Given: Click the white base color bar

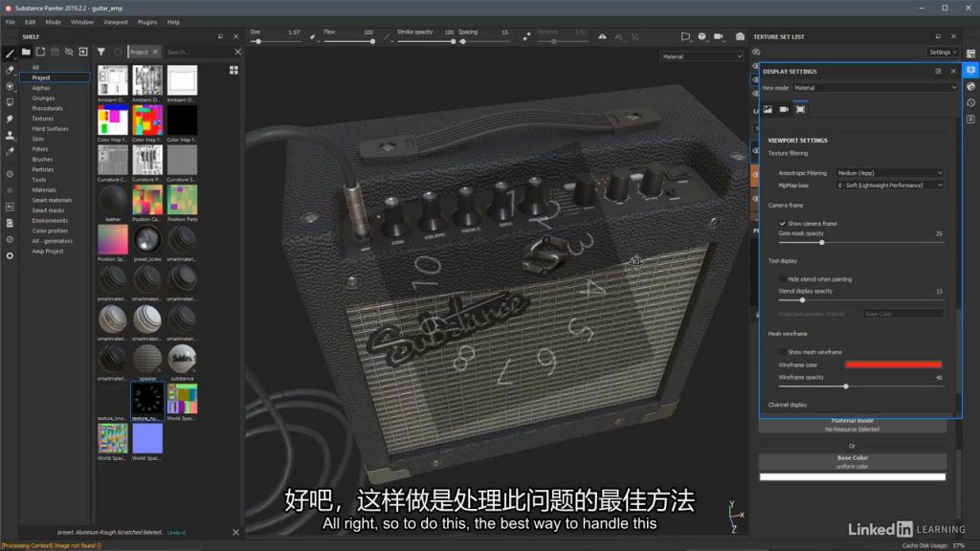Looking at the screenshot, I should [x=852, y=476].
